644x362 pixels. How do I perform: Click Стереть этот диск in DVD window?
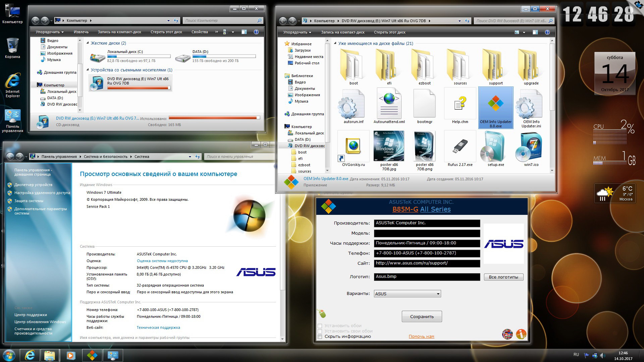click(x=390, y=32)
